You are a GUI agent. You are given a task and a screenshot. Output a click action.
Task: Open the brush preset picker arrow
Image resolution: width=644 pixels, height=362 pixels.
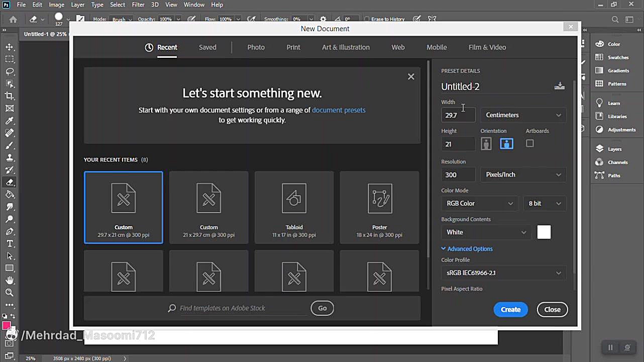tap(68, 19)
